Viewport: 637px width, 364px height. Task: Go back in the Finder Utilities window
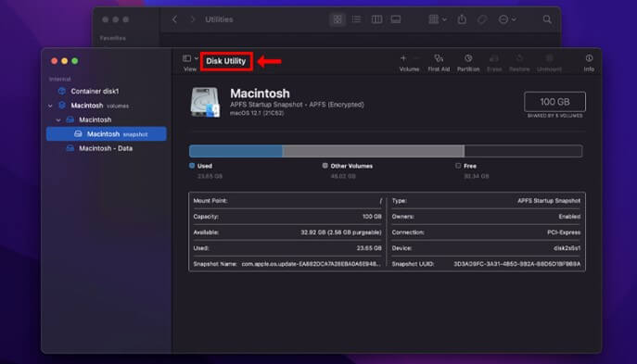(174, 19)
